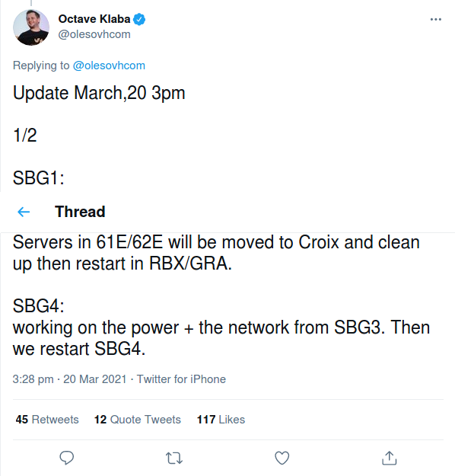Screen dimensions: 455x476
Task: Go back using the Thread arrow
Action: tap(24, 212)
